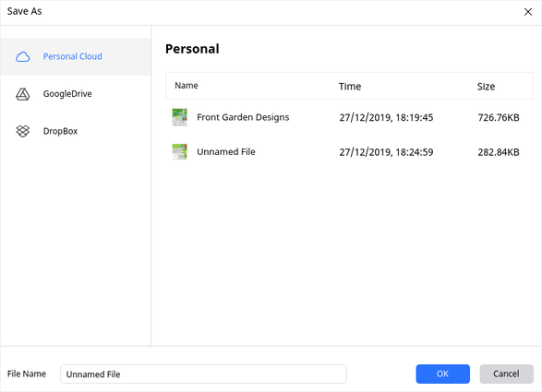The height and width of the screenshot is (392, 542).
Task: Sort files by Size column header
Action: tap(486, 87)
